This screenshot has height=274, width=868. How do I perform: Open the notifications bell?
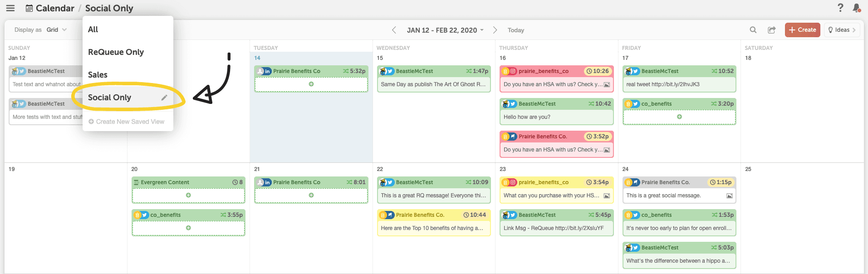(856, 8)
